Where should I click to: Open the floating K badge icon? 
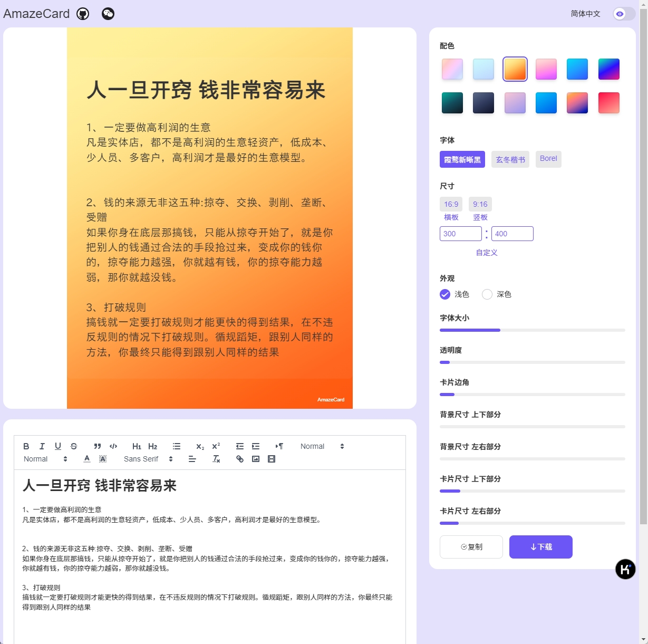(625, 569)
